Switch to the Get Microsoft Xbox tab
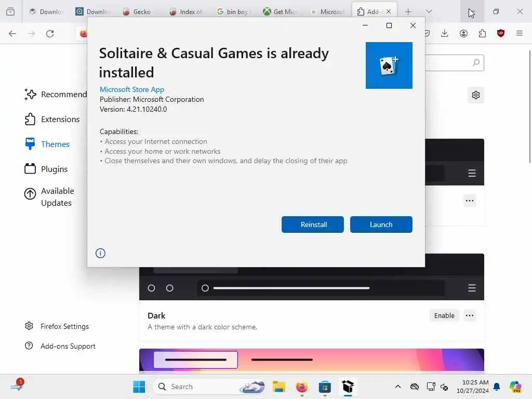 pyautogui.click(x=280, y=11)
